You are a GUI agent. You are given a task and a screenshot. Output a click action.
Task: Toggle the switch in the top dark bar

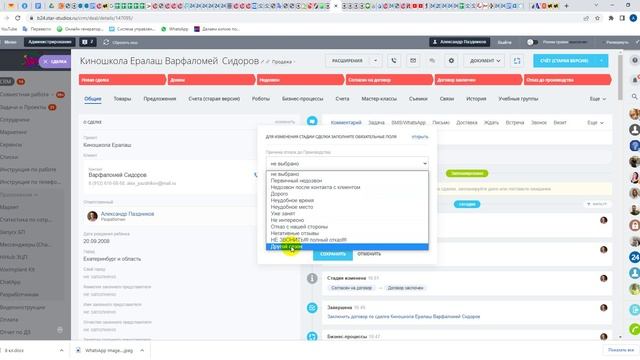pyautogui.click(x=531, y=42)
